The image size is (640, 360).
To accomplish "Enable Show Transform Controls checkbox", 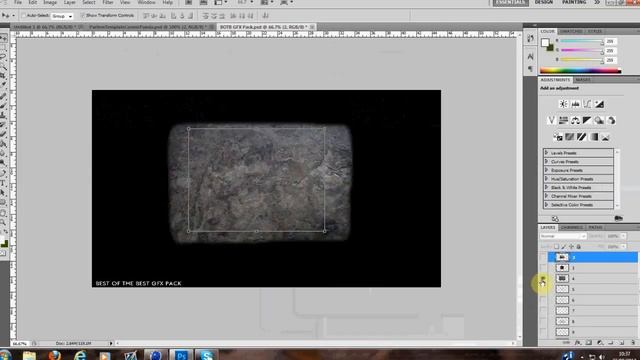I will point(82,16).
